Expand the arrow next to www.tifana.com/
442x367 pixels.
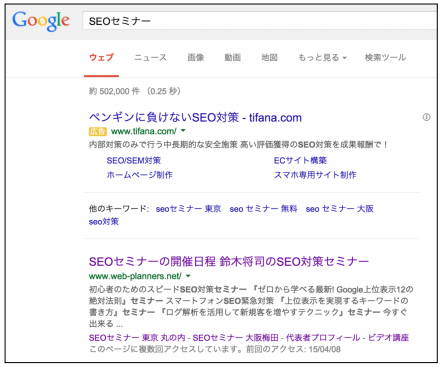[x=183, y=131]
